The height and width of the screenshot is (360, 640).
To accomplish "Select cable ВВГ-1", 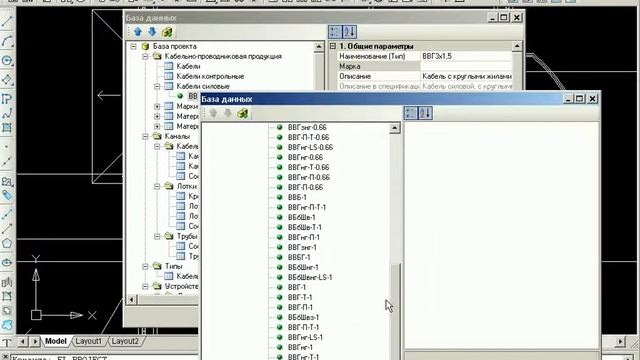I will point(297,287).
